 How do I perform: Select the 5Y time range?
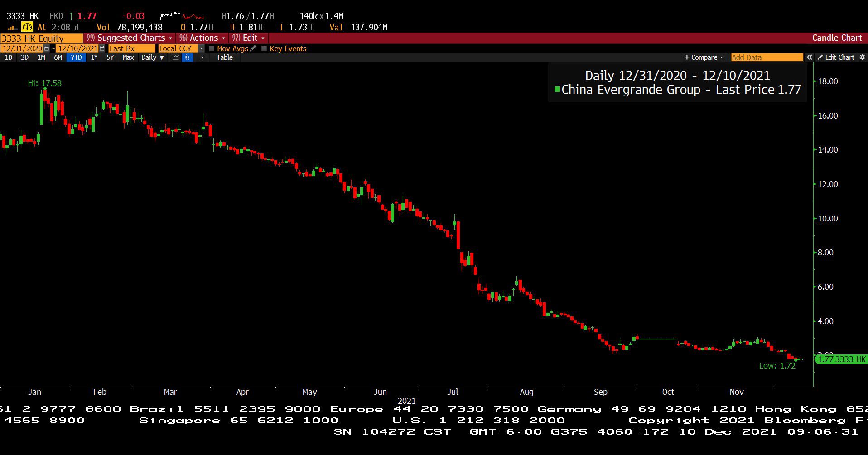(110, 57)
